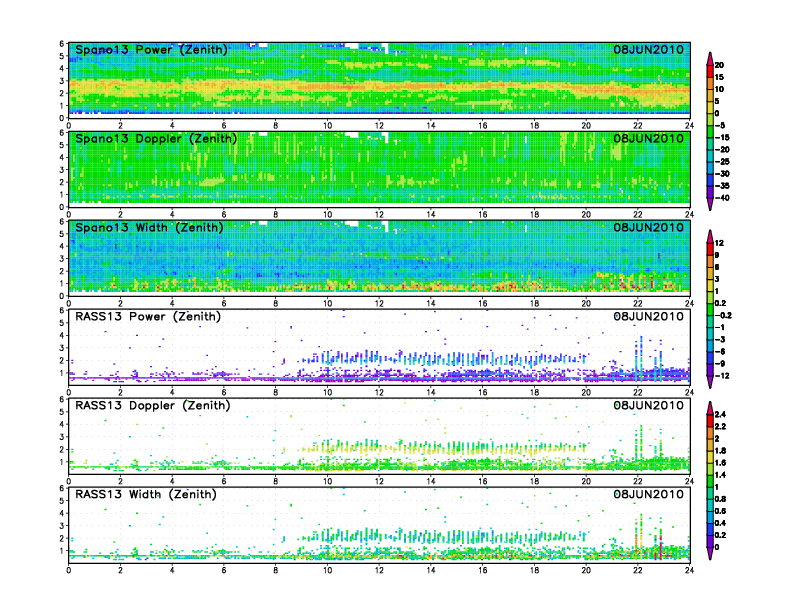Click the "-12" label on the middle colorbar
Screen dimensions: 792x612
pos(722,376)
